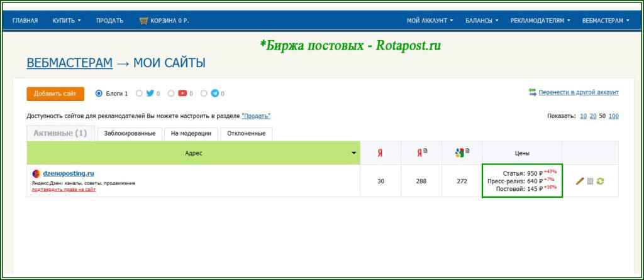Image resolution: width=644 pixels, height=280 pixels.
Task: Click подтвердить права на сайт link
Action: tap(64, 190)
